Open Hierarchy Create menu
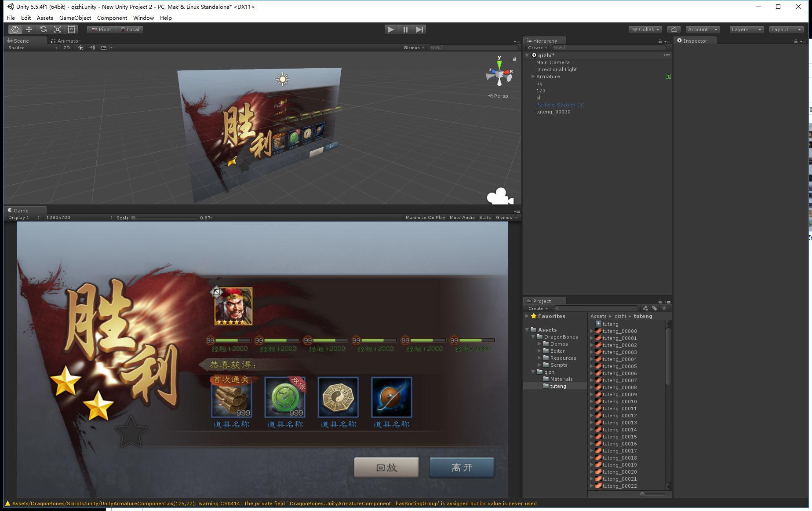This screenshot has width=812, height=511. [x=537, y=48]
